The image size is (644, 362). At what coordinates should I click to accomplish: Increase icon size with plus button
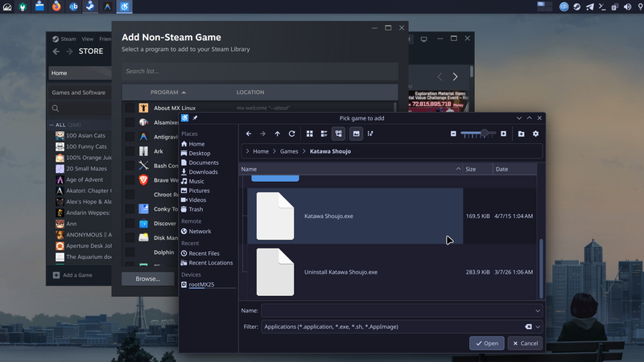[503, 134]
